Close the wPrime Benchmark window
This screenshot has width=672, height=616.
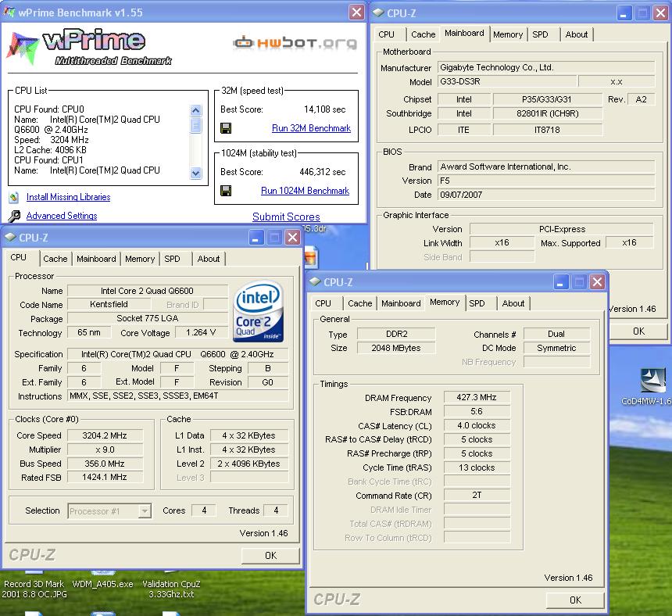tap(356, 12)
